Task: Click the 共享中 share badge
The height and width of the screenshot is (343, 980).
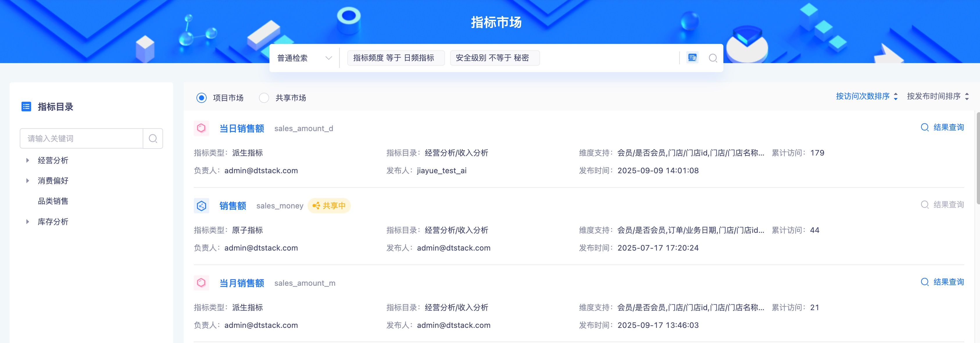Action: [x=329, y=206]
